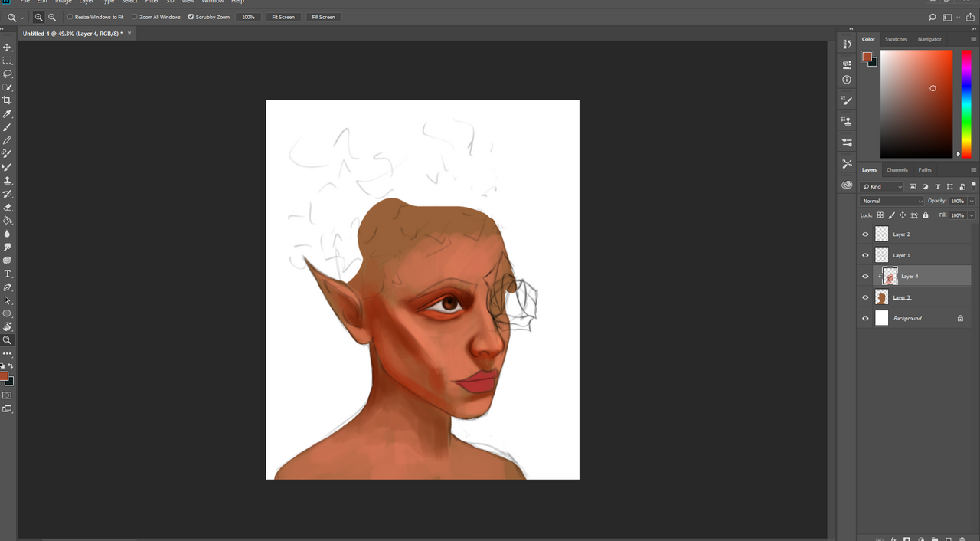Viewport: 980px width, 541px height.
Task: Select the Path Selection tool
Action: (8, 300)
